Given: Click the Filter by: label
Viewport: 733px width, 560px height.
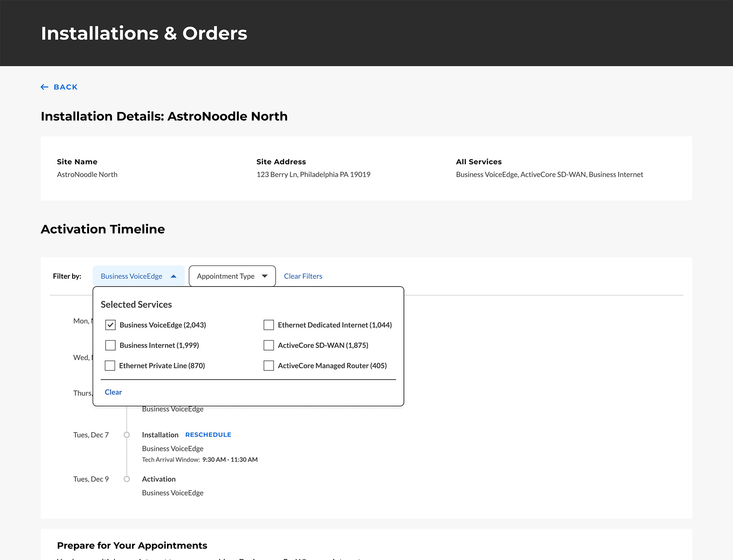Looking at the screenshot, I should (67, 276).
